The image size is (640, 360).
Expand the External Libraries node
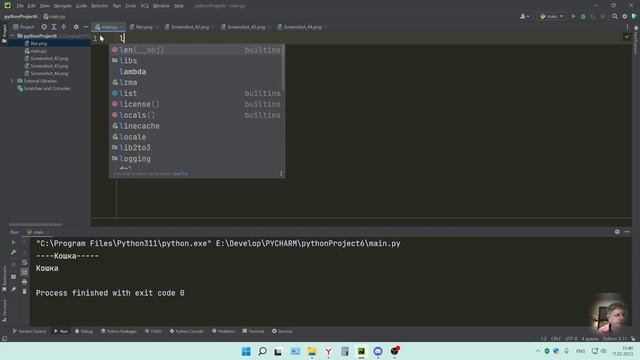(12, 81)
